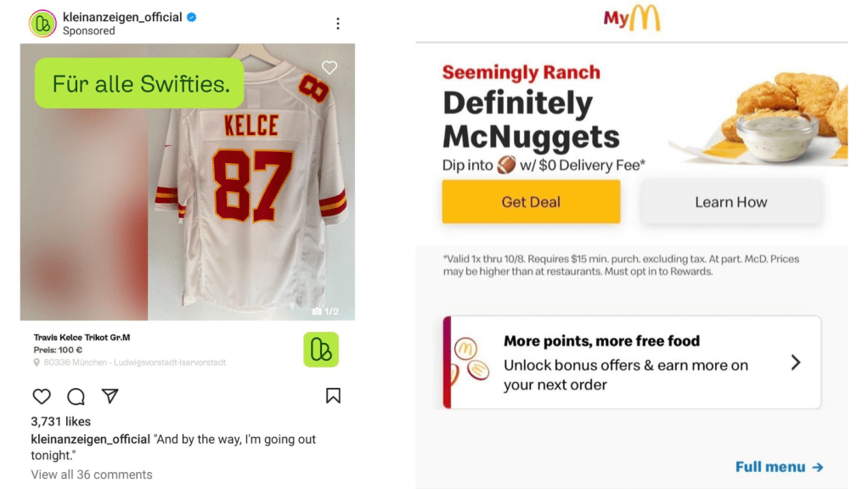Save the post with the bookmark icon

coord(333,396)
